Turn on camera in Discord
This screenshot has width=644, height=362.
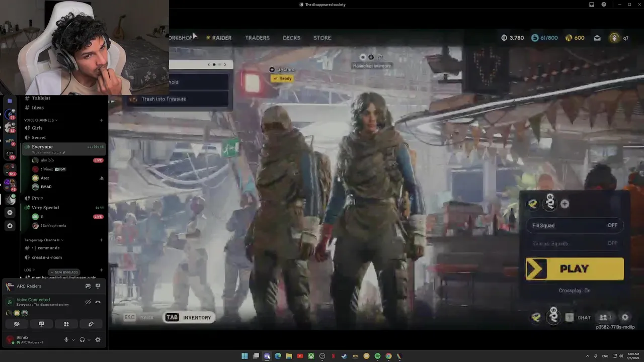pyautogui.click(x=17, y=324)
